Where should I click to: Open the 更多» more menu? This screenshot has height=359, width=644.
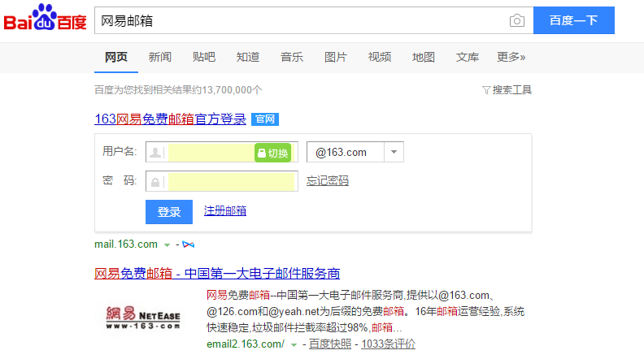pyautogui.click(x=511, y=57)
